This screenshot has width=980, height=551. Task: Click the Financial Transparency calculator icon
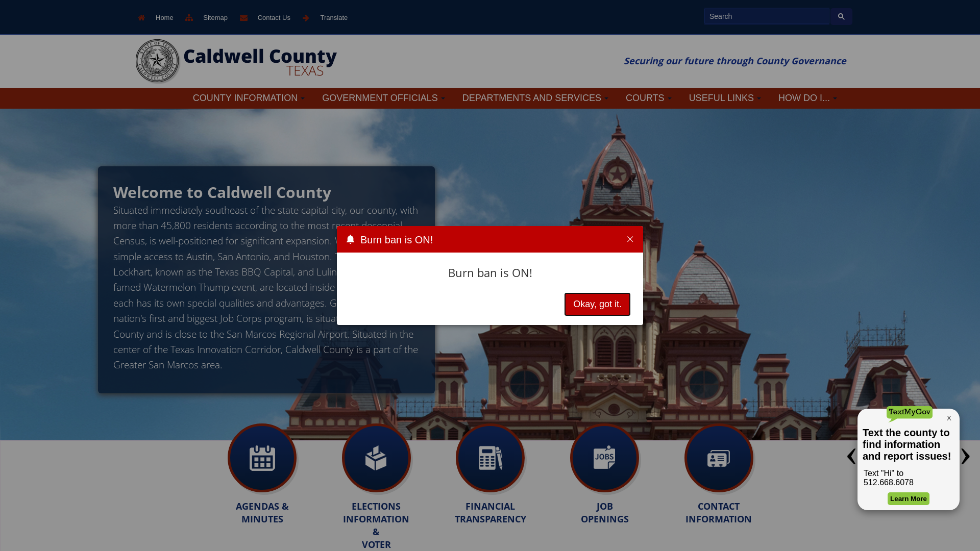[x=490, y=458]
